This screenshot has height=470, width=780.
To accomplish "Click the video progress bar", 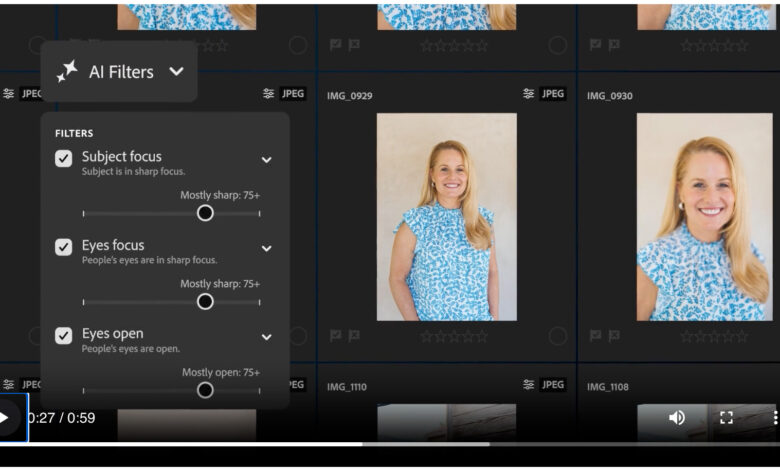I will [390, 444].
